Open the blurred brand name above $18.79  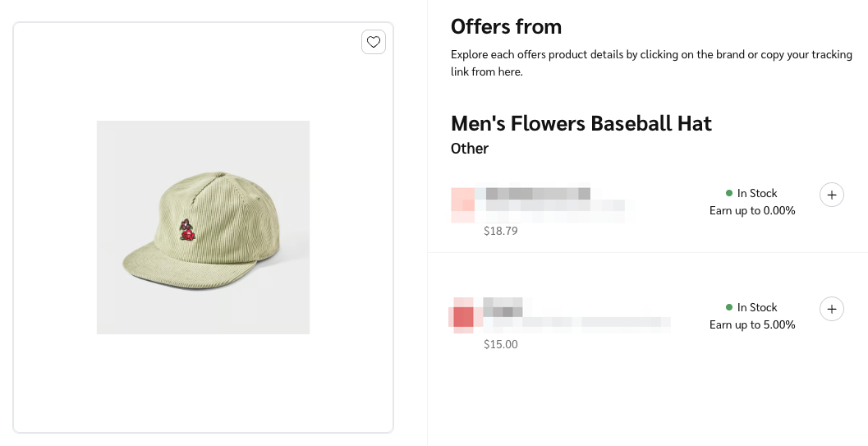(538, 195)
